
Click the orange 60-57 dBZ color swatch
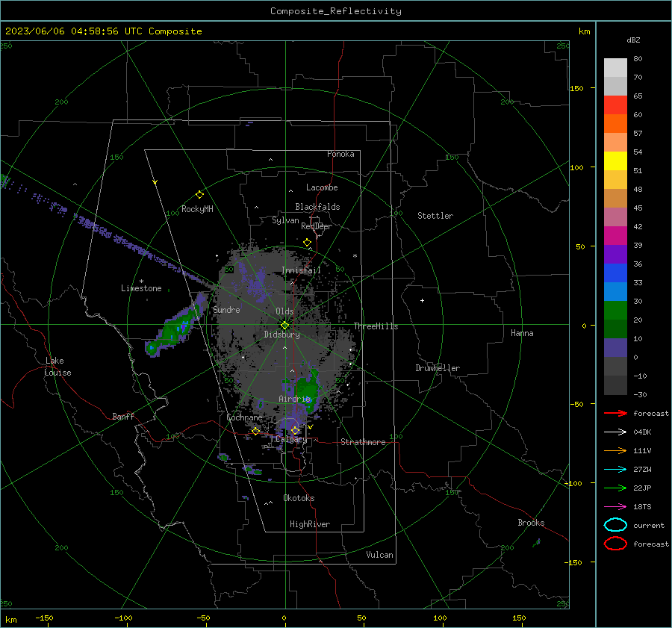615,123
